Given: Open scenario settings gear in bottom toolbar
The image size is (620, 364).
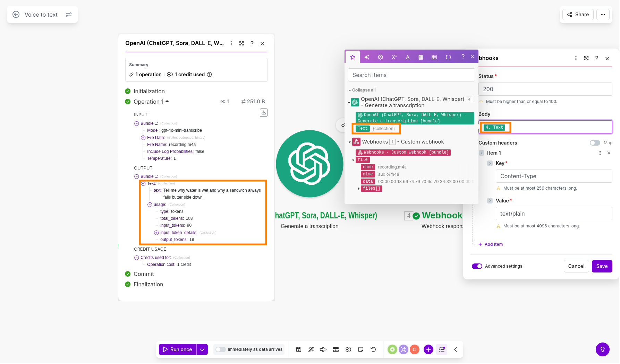Looking at the screenshot, I should 348,349.
